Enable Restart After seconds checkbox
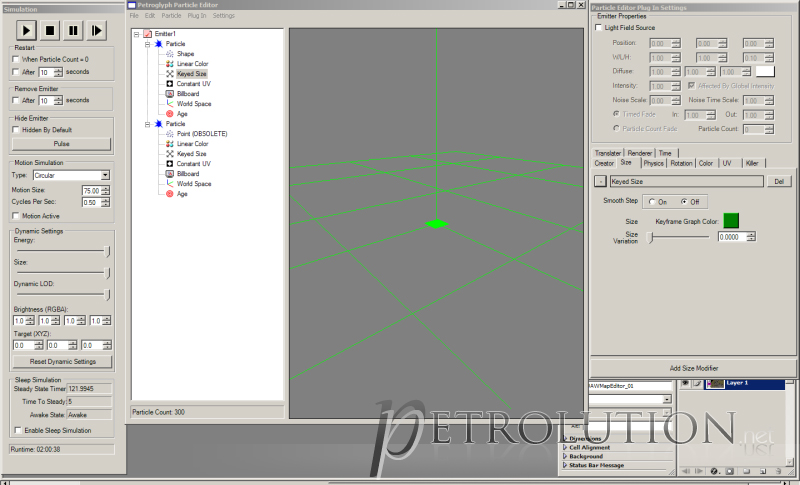 [x=16, y=72]
